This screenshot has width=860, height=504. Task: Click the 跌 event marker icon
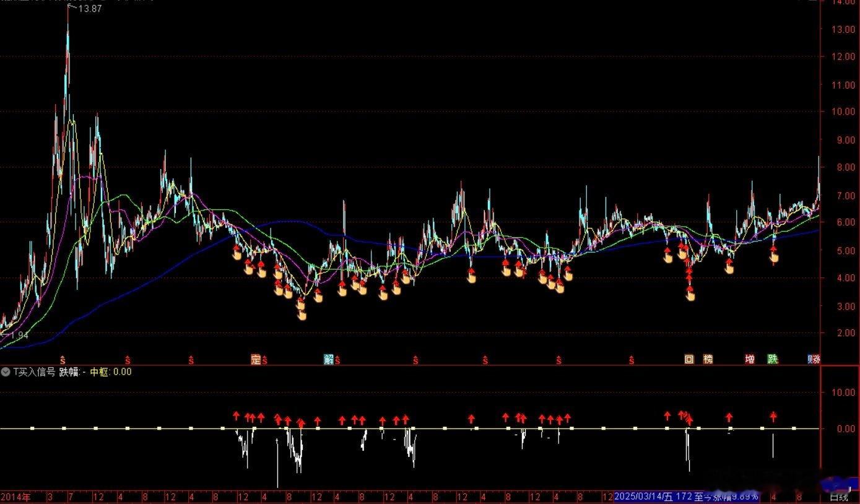[x=773, y=359]
